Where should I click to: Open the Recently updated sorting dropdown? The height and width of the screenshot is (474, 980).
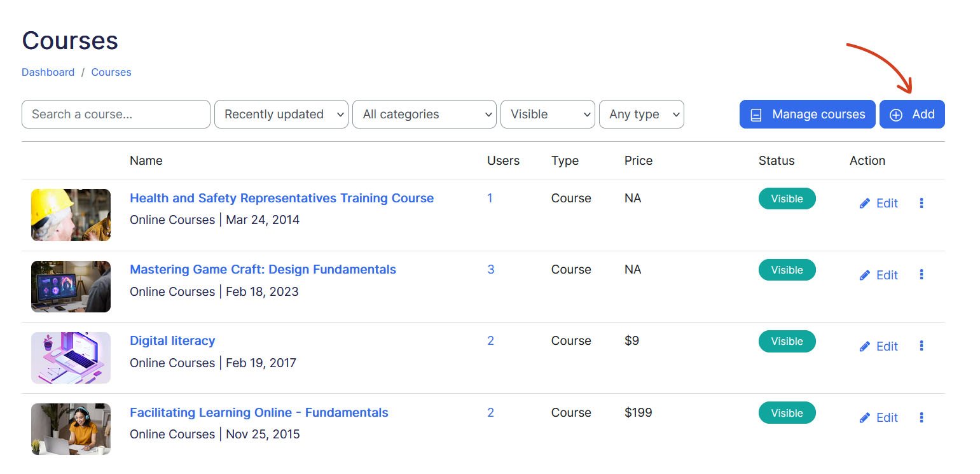click(x=280, y=114)
